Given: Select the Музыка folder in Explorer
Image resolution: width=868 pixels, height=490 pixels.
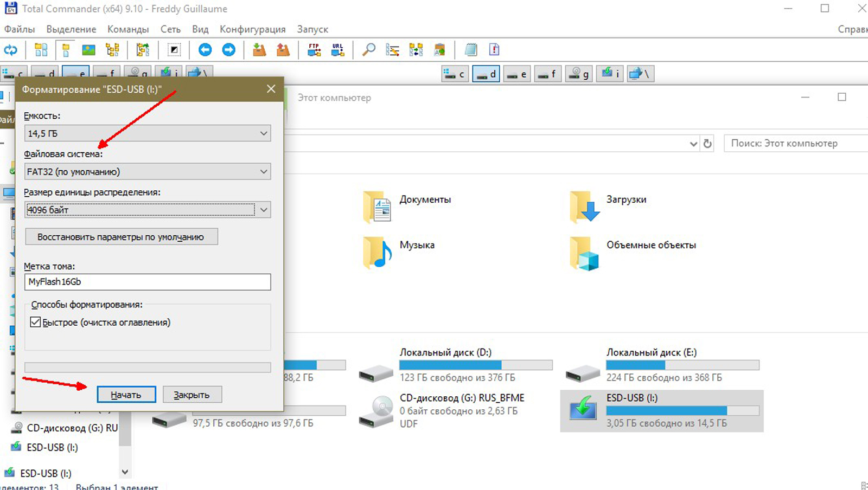Looking at the screenshot, I should pyautogui.click(x=400, y=252).
